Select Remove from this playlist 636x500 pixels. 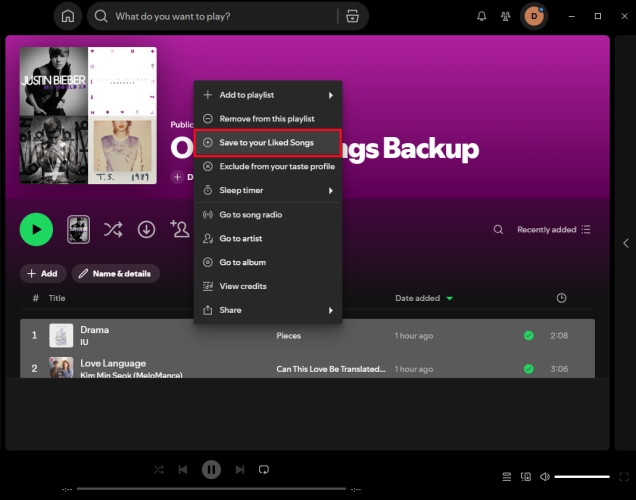click(x=268, y=119)
